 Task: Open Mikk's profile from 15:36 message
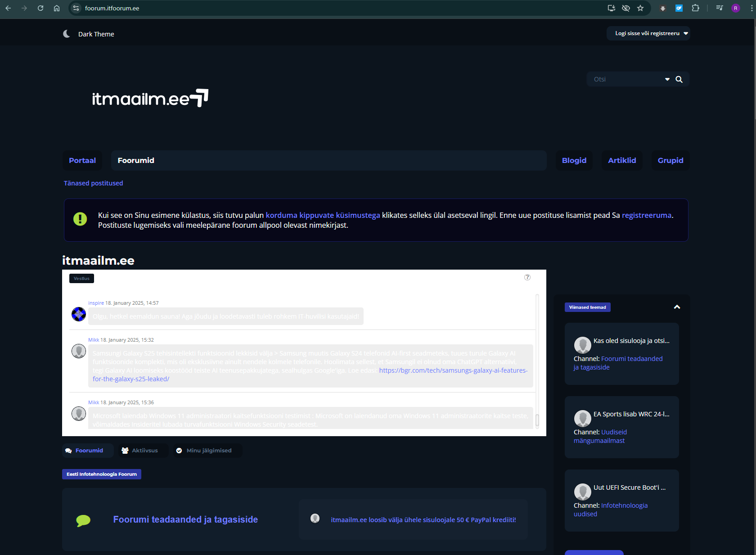point(94,402)
